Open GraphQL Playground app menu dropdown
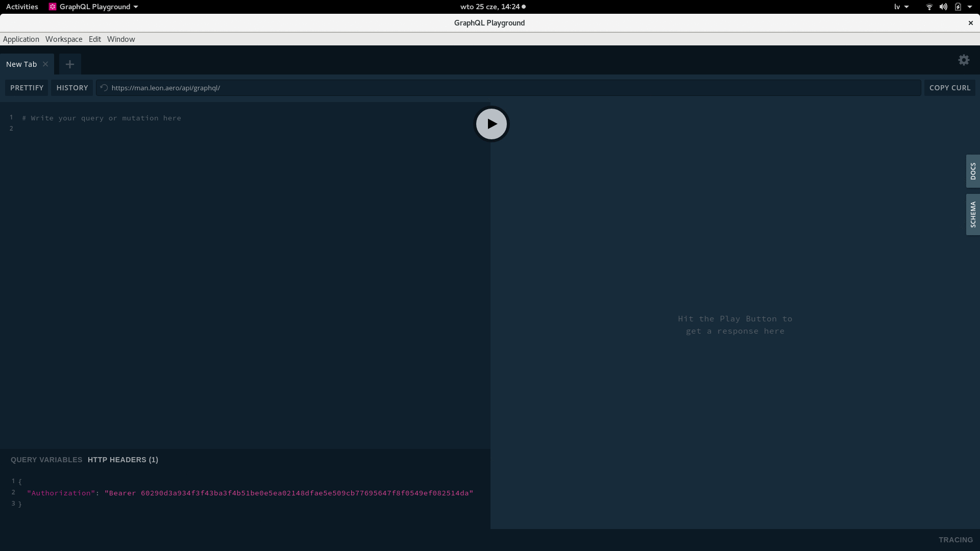The image size is (980, 551). (94, 7)
